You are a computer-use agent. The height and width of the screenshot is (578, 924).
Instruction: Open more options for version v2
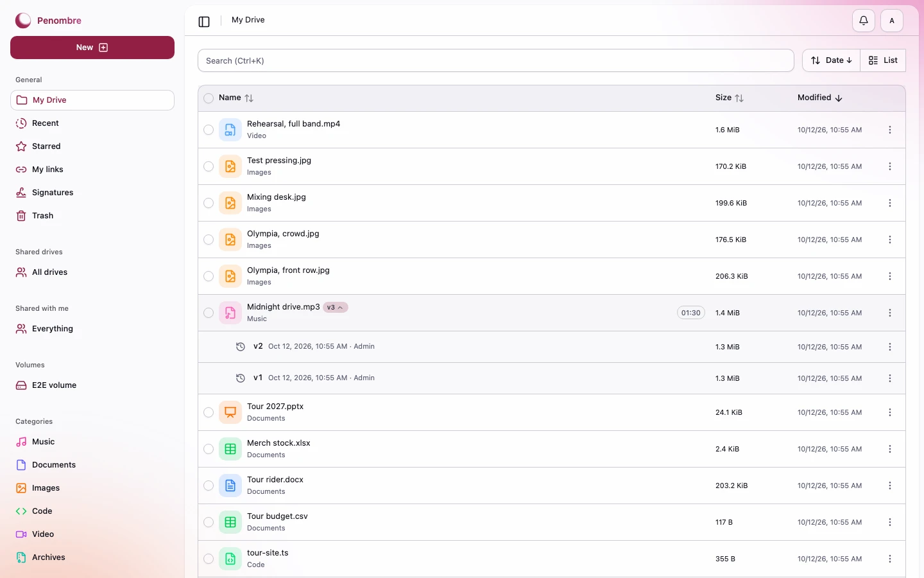890,347
